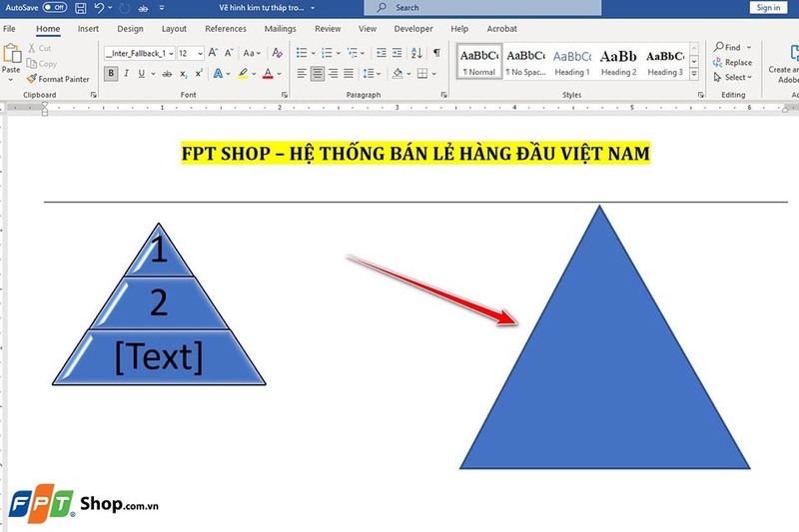Click the Undo arrow icon
Image resolution: width=799 pixels, height=532 pixels.
point(99,8)
